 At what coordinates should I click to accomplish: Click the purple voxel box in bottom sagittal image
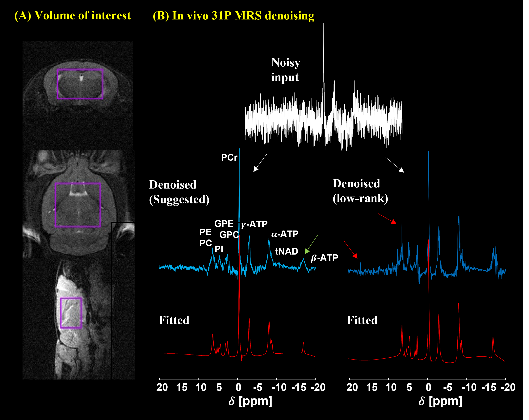[71, 313]
